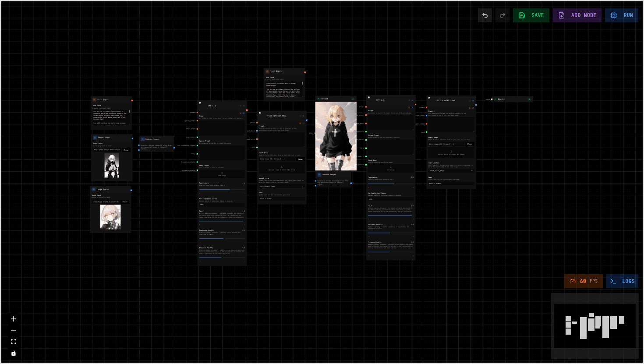Open aspect_ratio dropdown in the middle FLUX-KONTEXT-MAX node

tap(282, 186)
